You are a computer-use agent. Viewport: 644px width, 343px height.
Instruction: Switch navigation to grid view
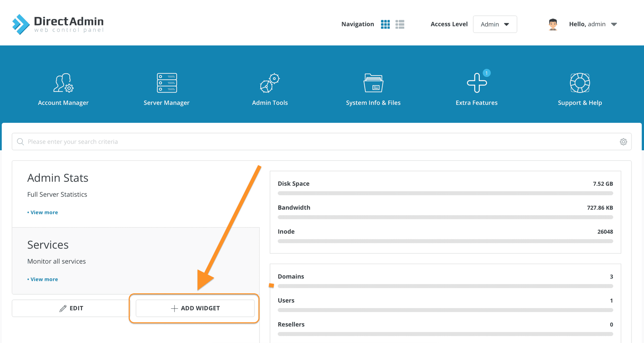tap(385, 24)
